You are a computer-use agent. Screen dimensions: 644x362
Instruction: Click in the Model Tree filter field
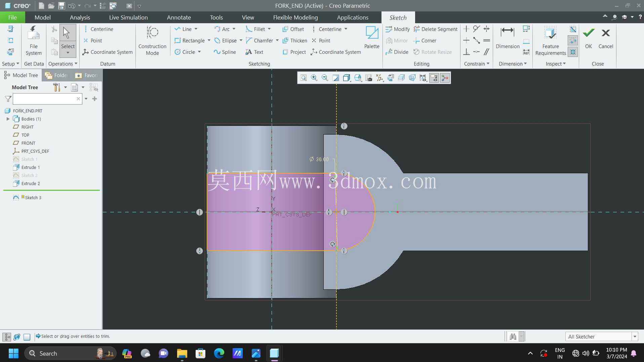[x=45, y=99]
